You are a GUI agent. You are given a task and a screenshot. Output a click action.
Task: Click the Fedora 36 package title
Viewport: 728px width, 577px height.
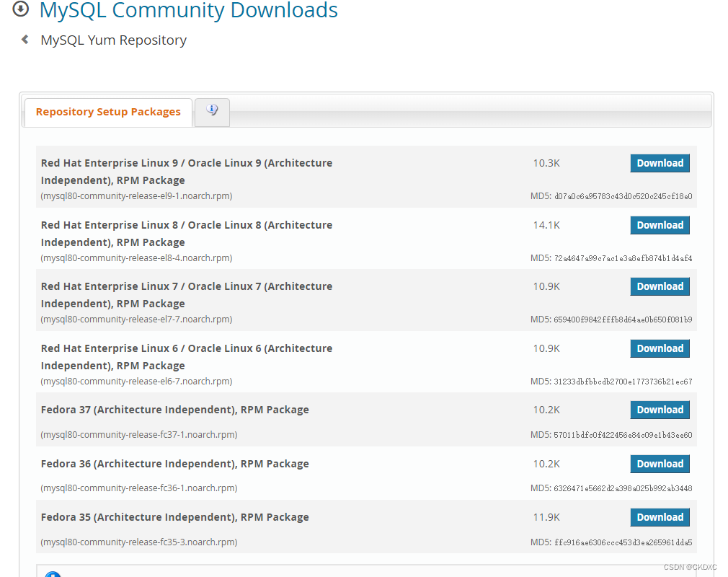click(174, 464)
